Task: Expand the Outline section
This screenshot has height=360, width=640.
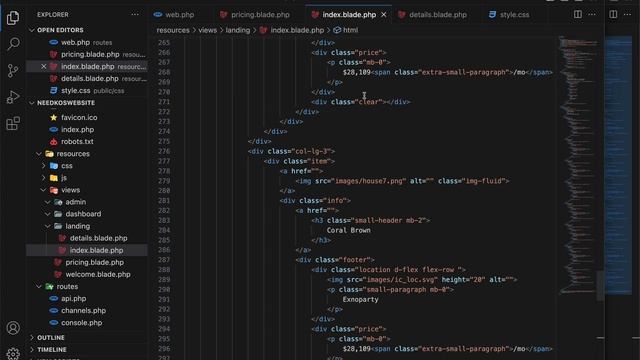Action: (51, 338)
